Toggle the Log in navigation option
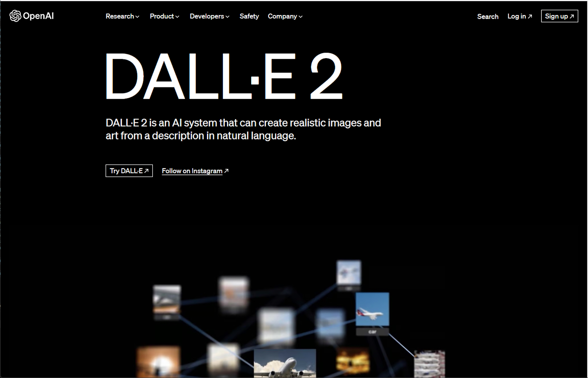 (x=519, y=16)
